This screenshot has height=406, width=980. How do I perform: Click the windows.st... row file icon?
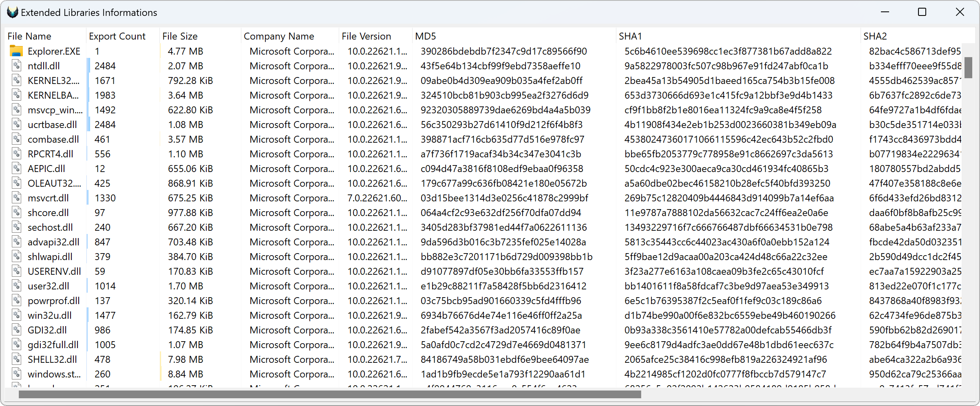click(16, 374)
